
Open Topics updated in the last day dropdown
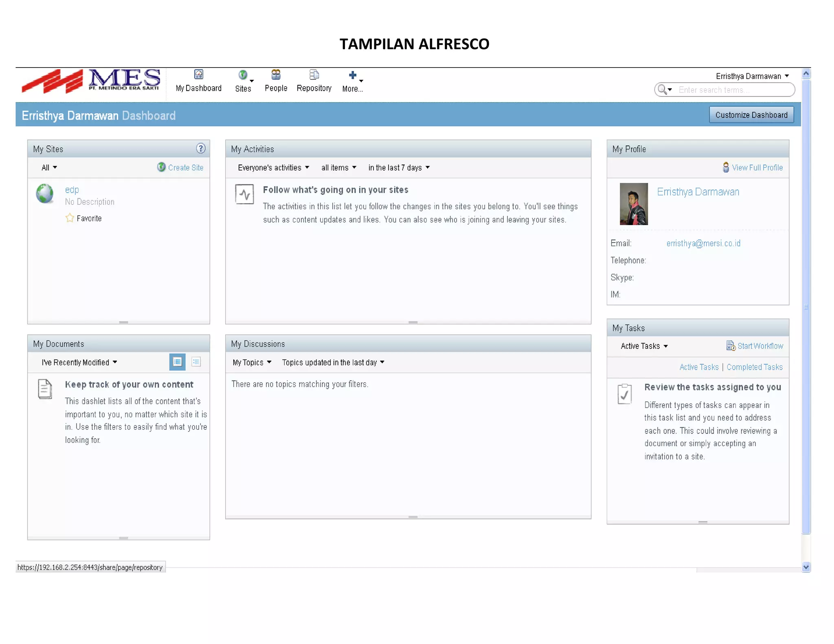tap(333, 362)
